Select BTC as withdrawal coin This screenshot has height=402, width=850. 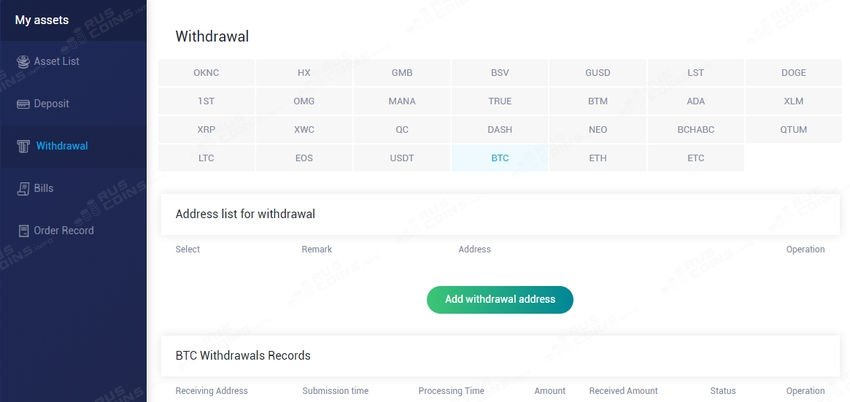(500, 158)
